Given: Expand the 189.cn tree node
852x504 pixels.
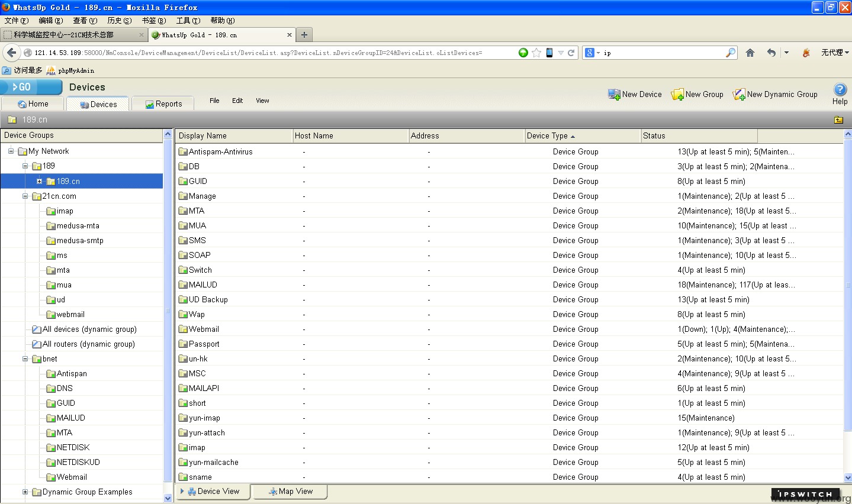Looking at the screenshot, I should coord(39,181).
